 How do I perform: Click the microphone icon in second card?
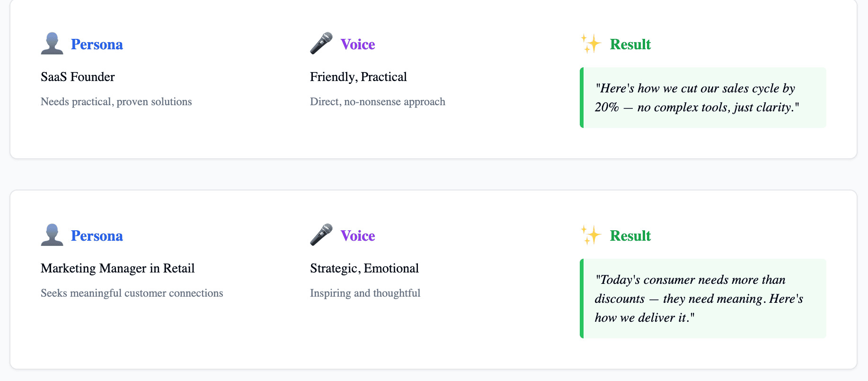point(321,235)
